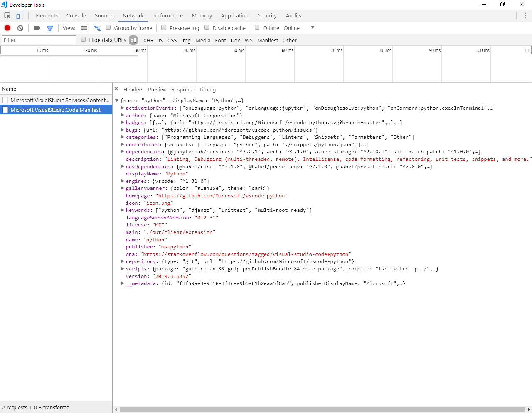The image size is (532, 413).
Task: Open network filter options with funnel icon
Action: [x=50, y=28]
